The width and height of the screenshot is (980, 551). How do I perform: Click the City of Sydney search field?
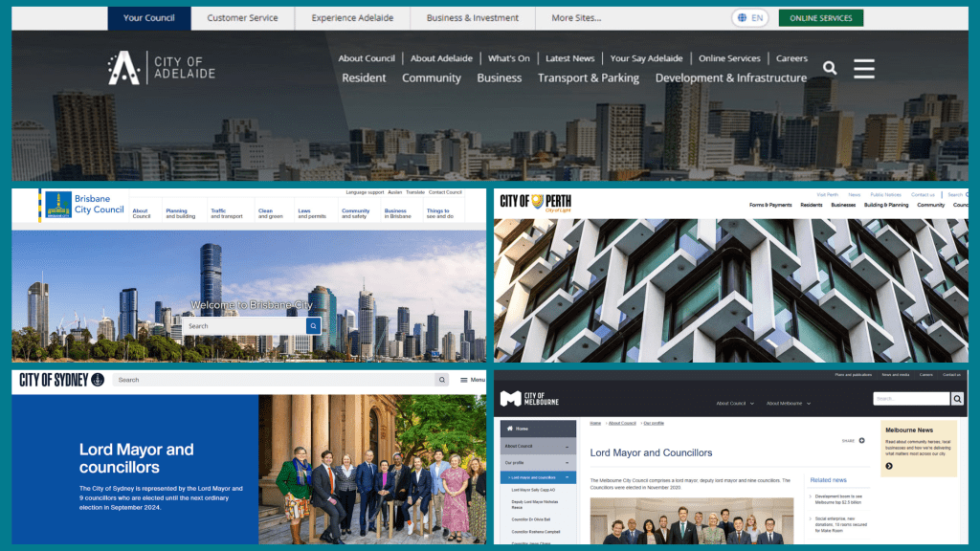tap(273, 380)
